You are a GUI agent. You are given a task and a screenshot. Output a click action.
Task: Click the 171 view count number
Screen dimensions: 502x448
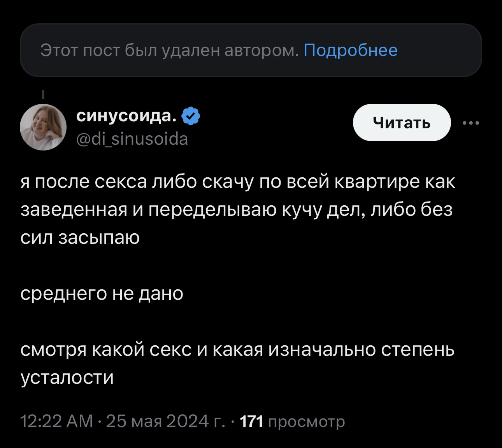pos(252,421)
